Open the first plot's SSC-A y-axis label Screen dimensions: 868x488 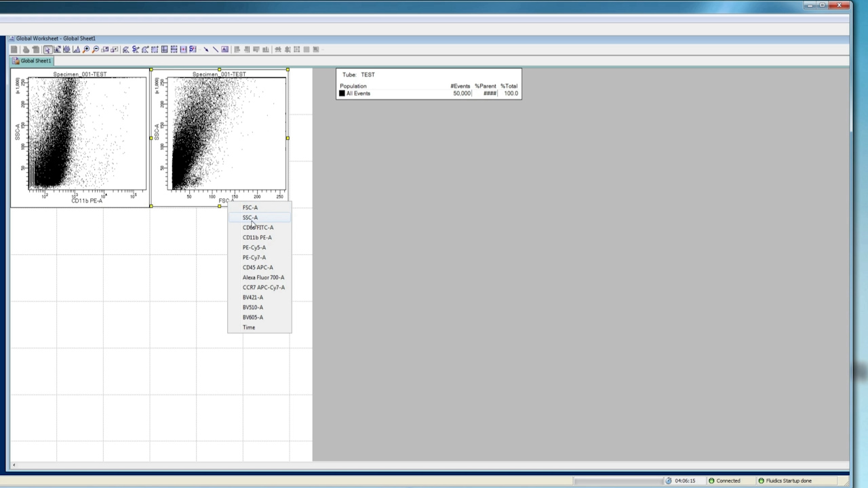coord(18,132)
